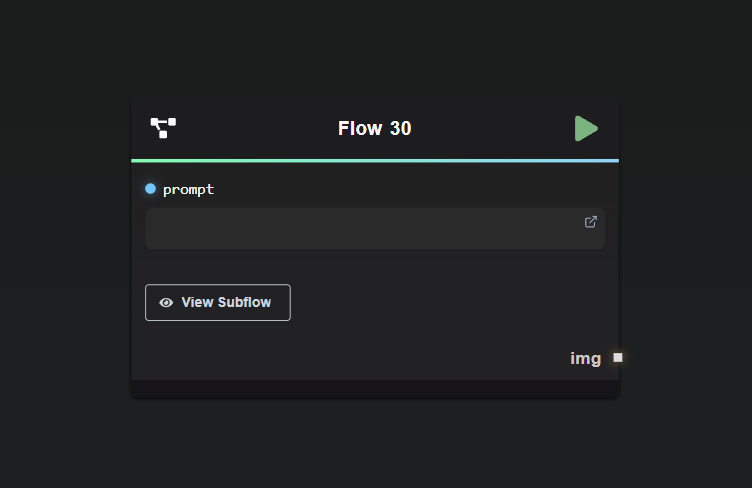Open the prompt field's expand editor icon
This screenshot has width=752, height=488.
(x=591, y=222)
